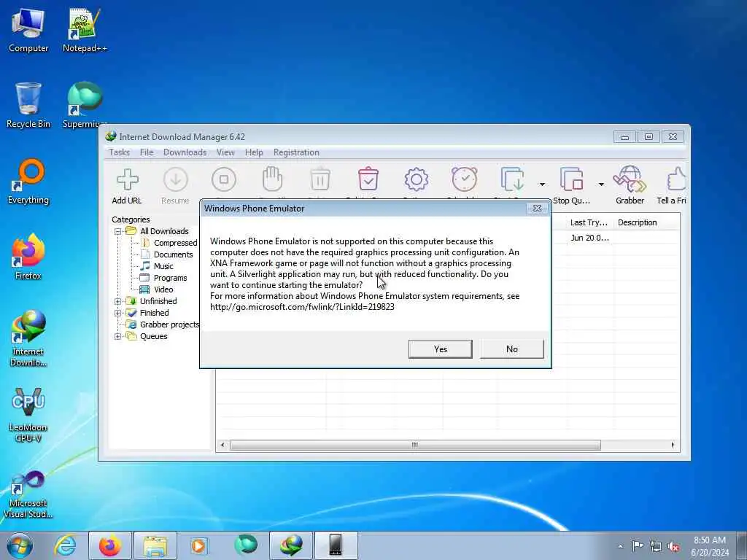This screenshot has height=560, width=747.
Task: Open Options via the gear icon
Action: click(x=417, y=179)
